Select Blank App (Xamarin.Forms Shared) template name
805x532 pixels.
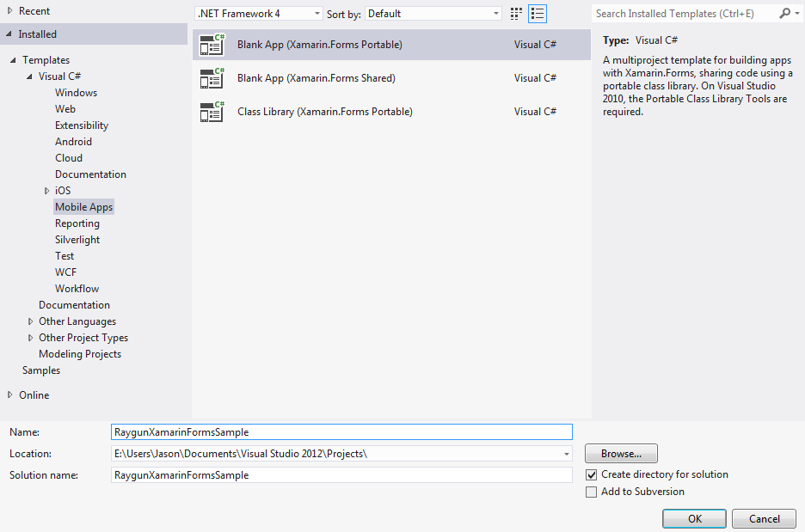click(316, 78)
